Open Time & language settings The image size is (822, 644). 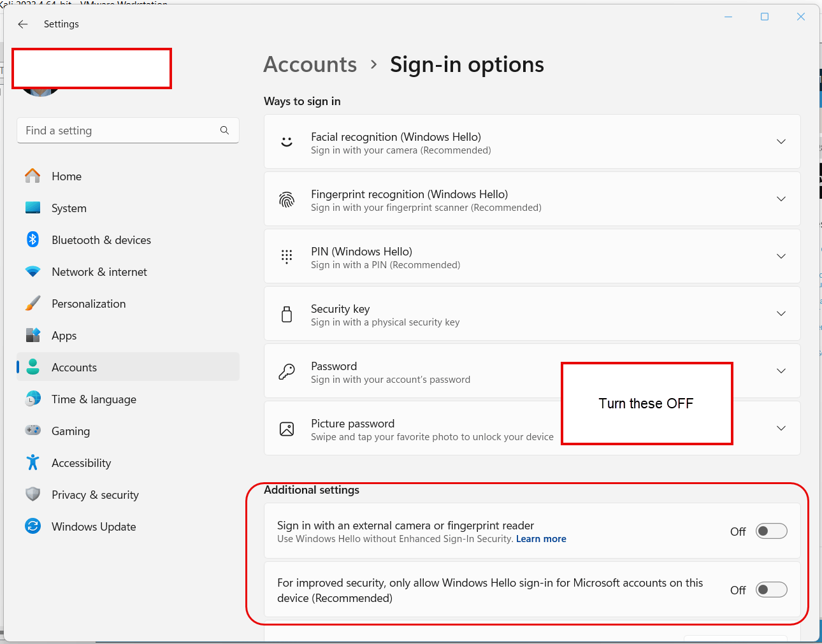pyautogui.click(x=128, y=399)
